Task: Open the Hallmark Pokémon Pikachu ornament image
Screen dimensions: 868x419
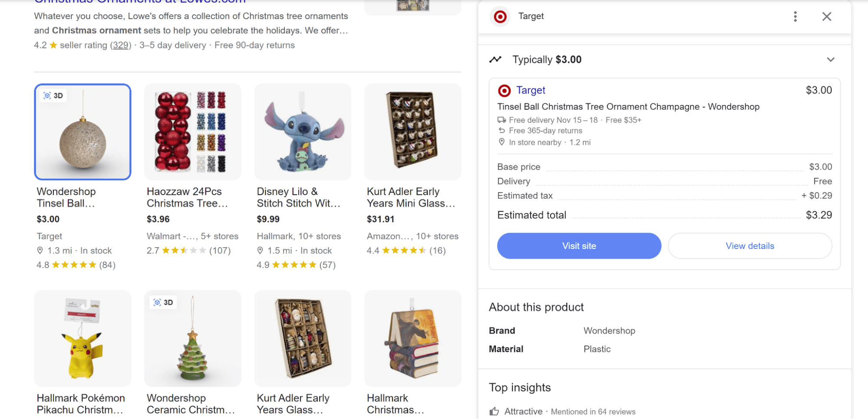Action: point(83,338)
